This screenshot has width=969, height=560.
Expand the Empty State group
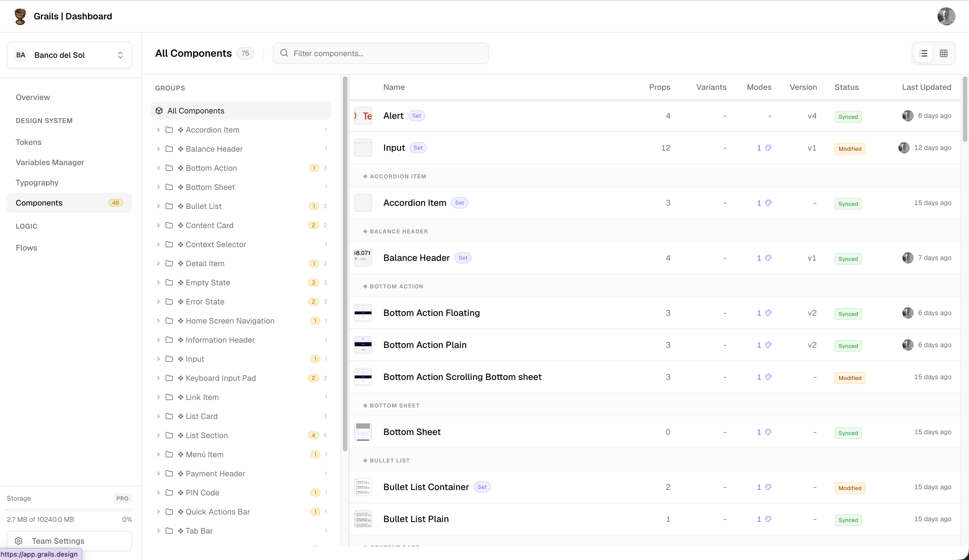pos(159,283)
